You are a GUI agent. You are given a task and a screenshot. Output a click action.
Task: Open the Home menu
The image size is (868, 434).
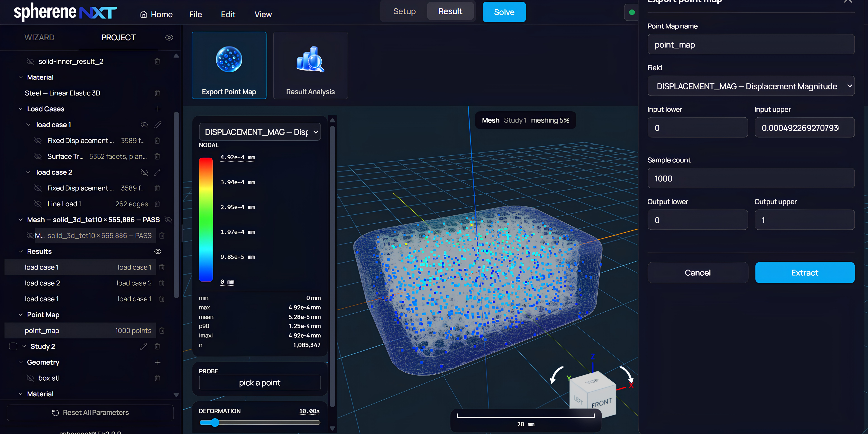(156, 14)
